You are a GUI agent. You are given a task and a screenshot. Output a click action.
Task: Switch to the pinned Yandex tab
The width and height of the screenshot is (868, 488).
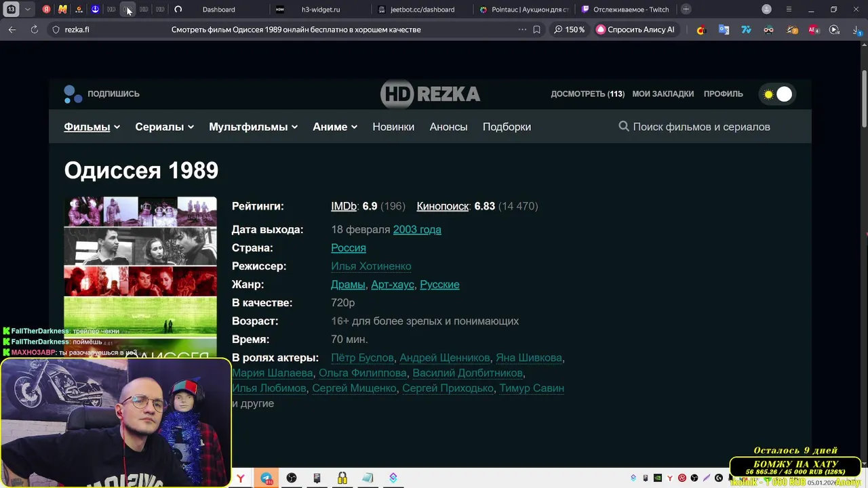(x=46, y=9)
